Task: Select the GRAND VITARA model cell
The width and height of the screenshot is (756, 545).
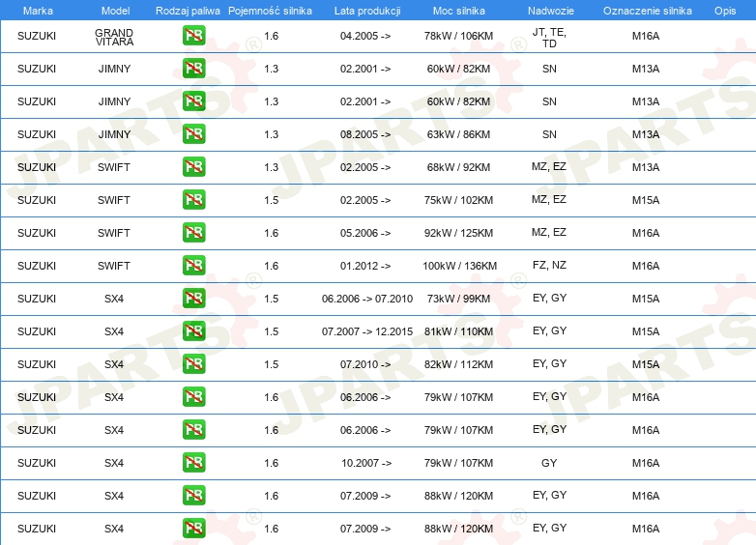Action: tap(114, 37)
